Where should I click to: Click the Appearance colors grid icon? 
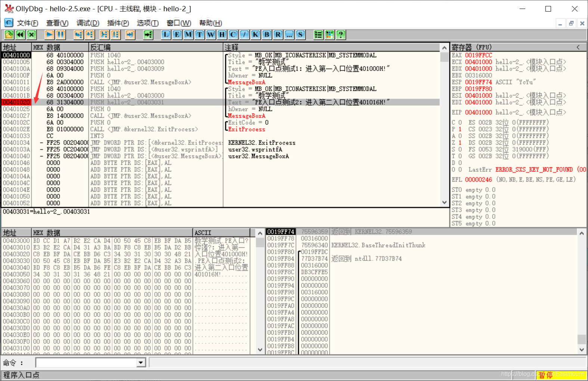[x=329, y=35]
